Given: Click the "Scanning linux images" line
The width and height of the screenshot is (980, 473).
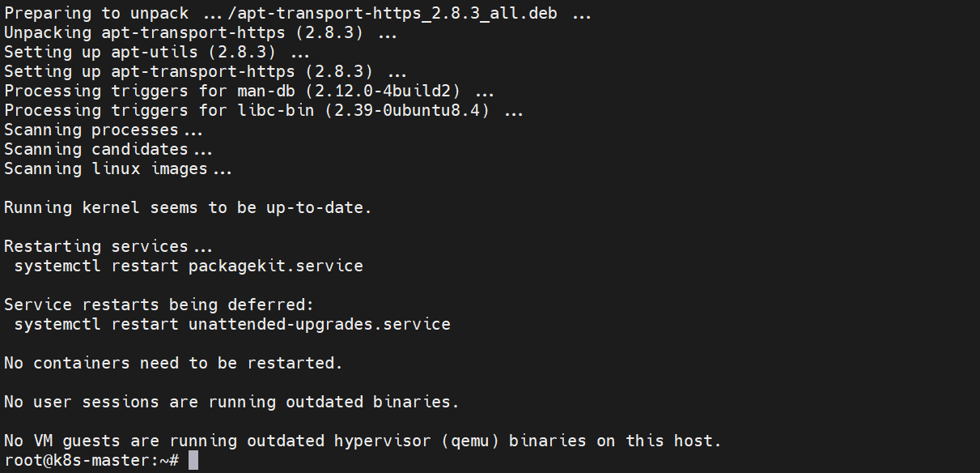Looking at the screenshot, I should click(x=117, y=169).
